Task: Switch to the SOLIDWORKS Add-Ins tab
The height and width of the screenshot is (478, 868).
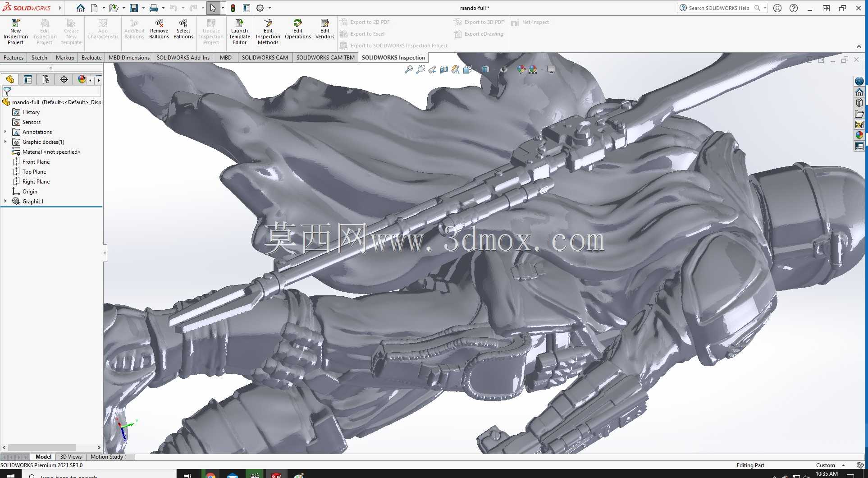Action: [x=183, y=58]
